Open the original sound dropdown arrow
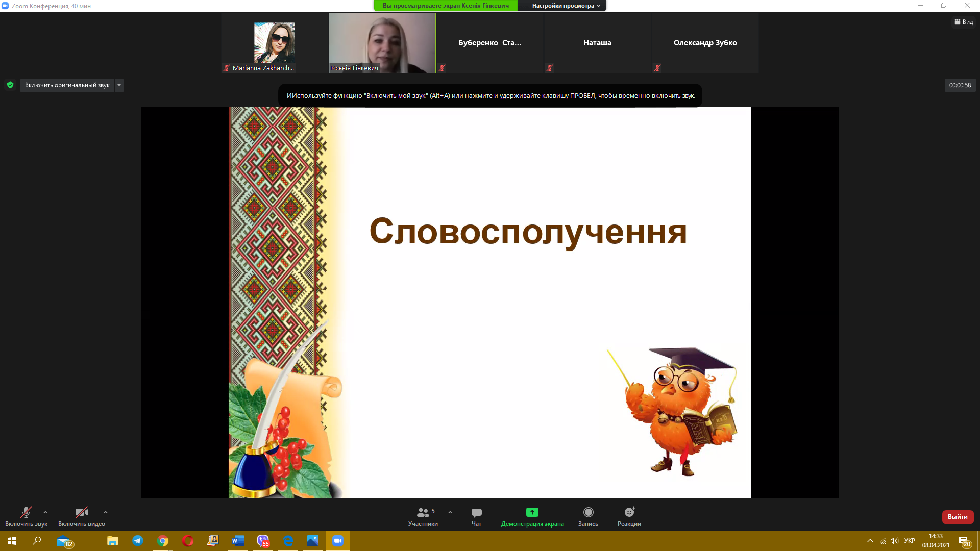 pyautogui.click(x=119, y=85)
